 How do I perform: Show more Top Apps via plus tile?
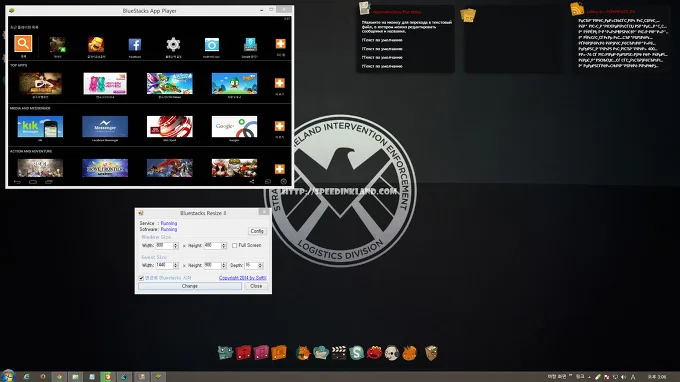[x=280, y=83]
